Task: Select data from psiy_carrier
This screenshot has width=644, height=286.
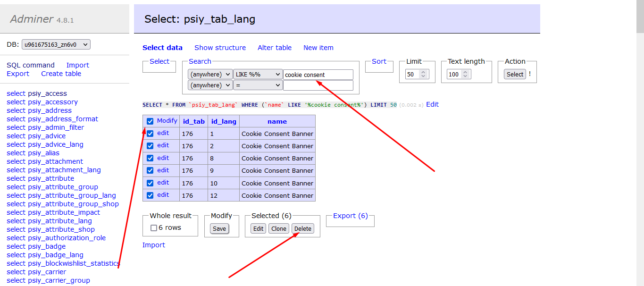Action: point(16,272)
